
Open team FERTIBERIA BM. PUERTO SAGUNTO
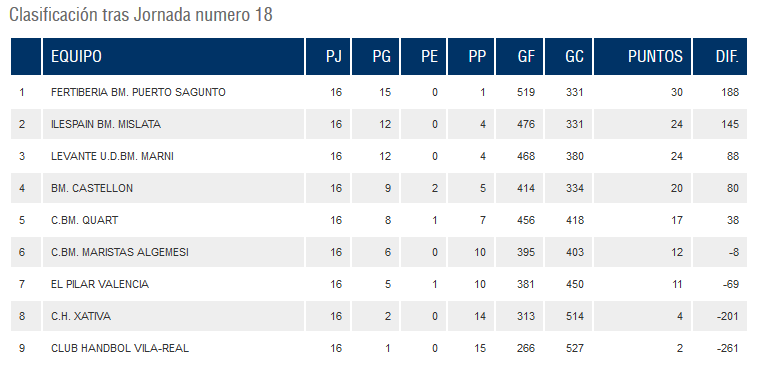pos(138,92)
